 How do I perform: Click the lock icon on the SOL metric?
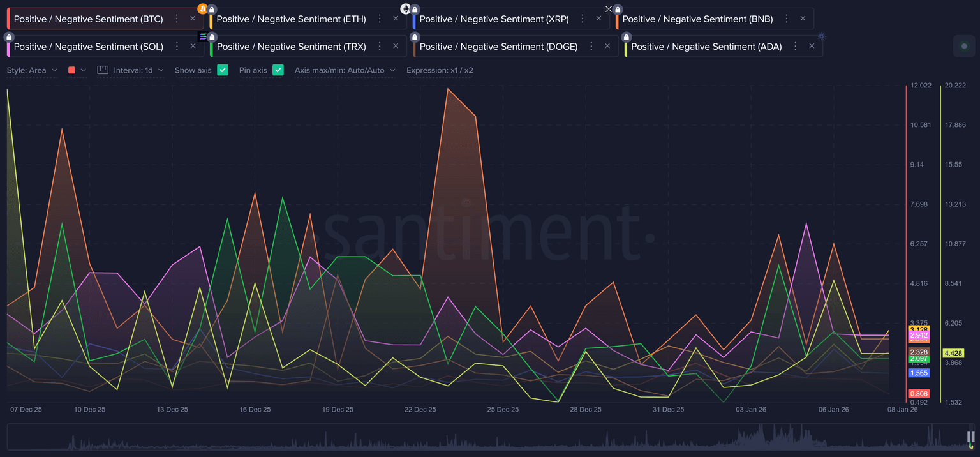(9, 37)
